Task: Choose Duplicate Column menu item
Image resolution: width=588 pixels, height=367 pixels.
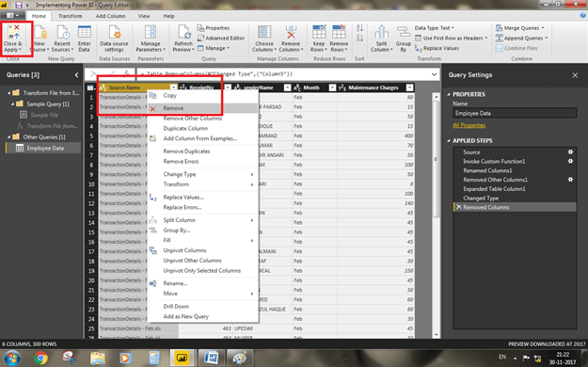Action: tap(203, 128)
